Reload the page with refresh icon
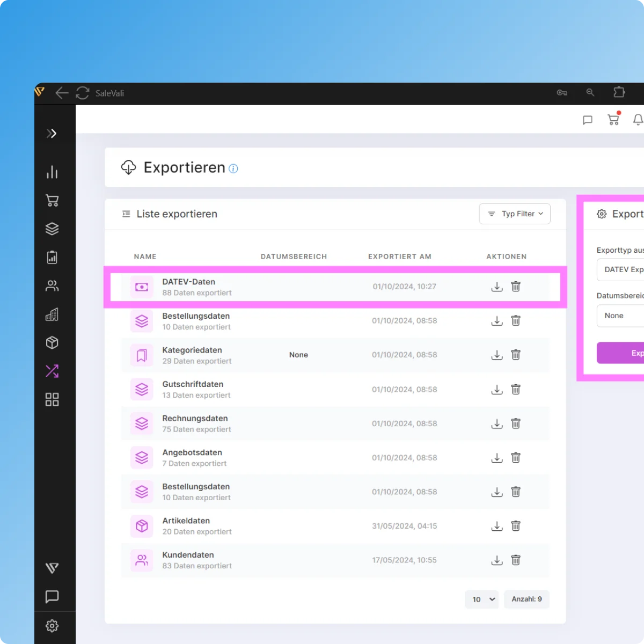The height and width of the screenshot is (644, 644). pos(83,93)
